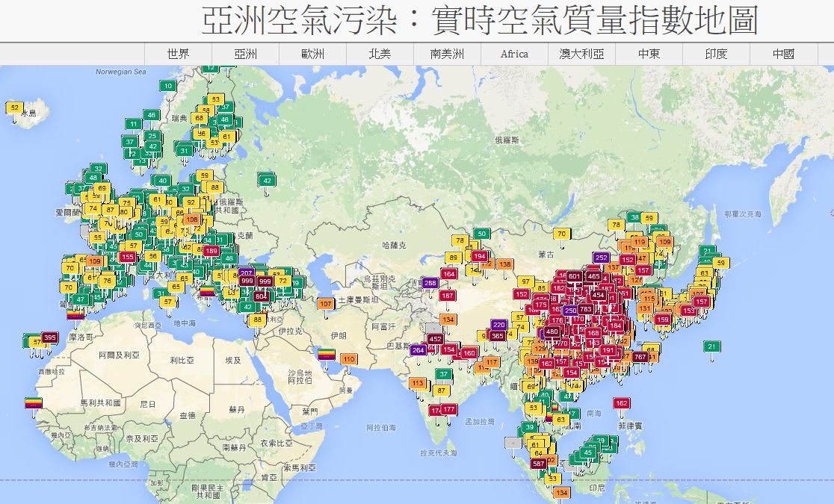
Task: Select the maroon 767 marker near Taiwan
Action: click(x=640, y=357)
